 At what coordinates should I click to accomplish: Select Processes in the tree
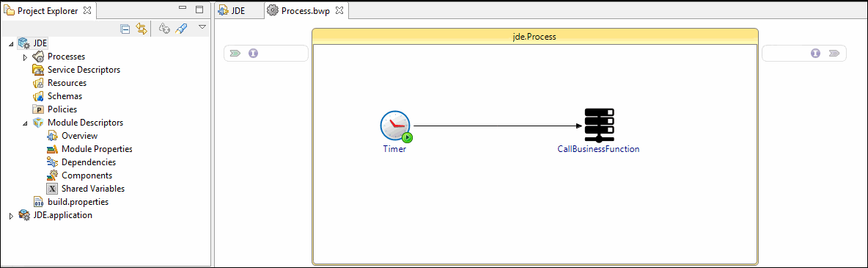tap(66, 56)
